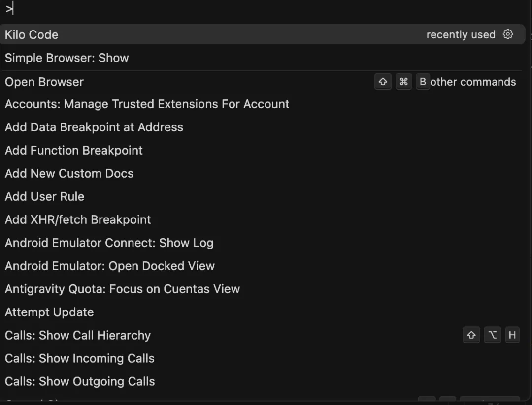Open Android Emulator Connect: Show Log
This screenshot has width=532, height=405.
point(109,243)
